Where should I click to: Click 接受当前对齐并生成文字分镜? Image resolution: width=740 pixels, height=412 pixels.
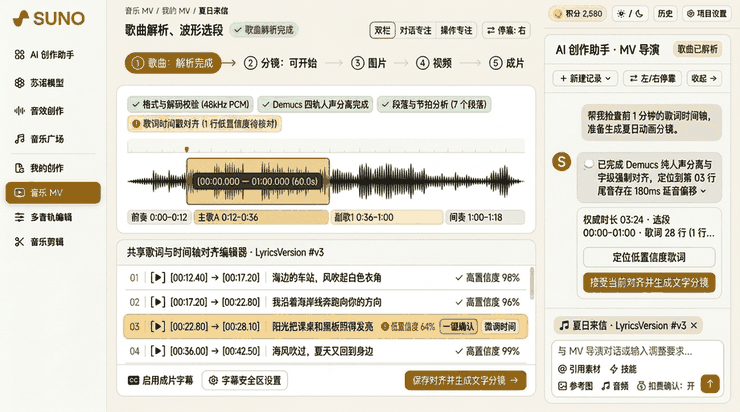point(649,283)
